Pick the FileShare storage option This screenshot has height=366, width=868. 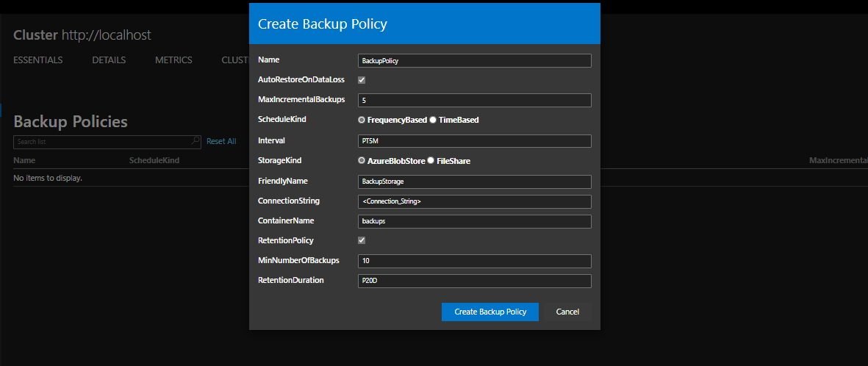click(x=431, y=160)
